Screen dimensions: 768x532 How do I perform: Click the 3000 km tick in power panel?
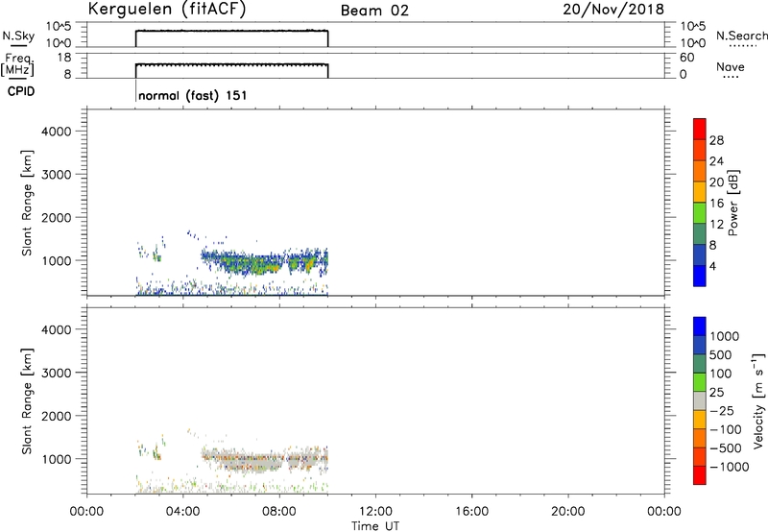click(x=57, y=175)
